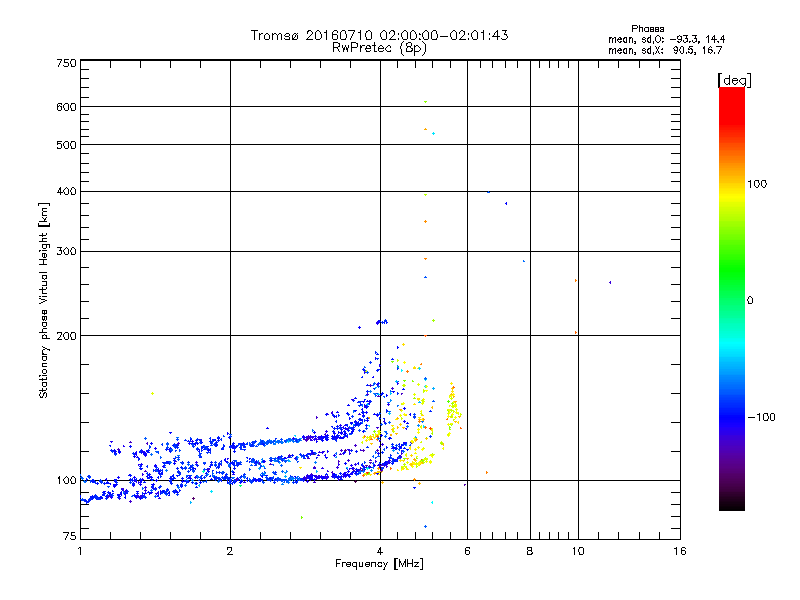Click the y-axis label '200'
The height and width of the screenshot is (600, 800).
[66, 336]
